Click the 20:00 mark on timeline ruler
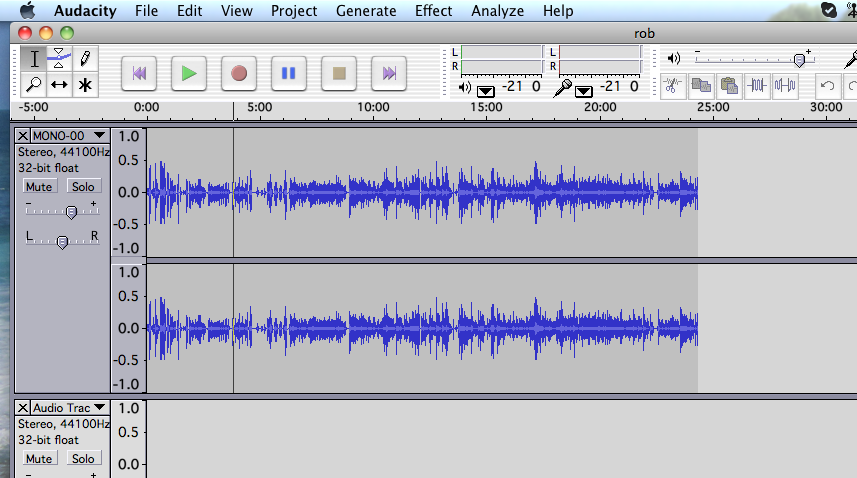Viewport: 857px width, 478px height. pyautogui.click(x=600, y=107)
